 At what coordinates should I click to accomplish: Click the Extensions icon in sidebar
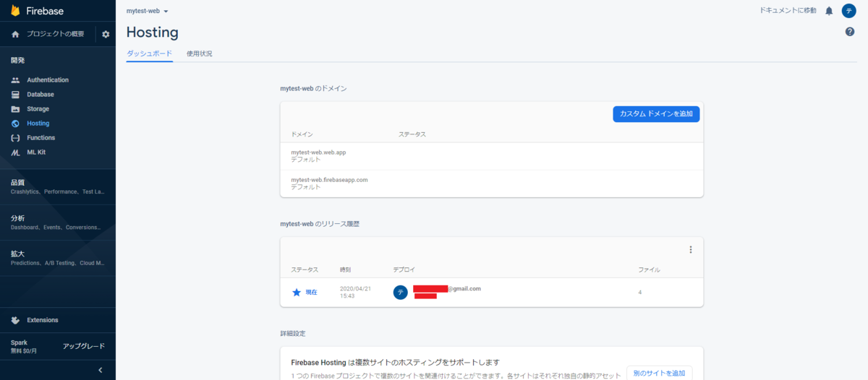pos(15,320)
